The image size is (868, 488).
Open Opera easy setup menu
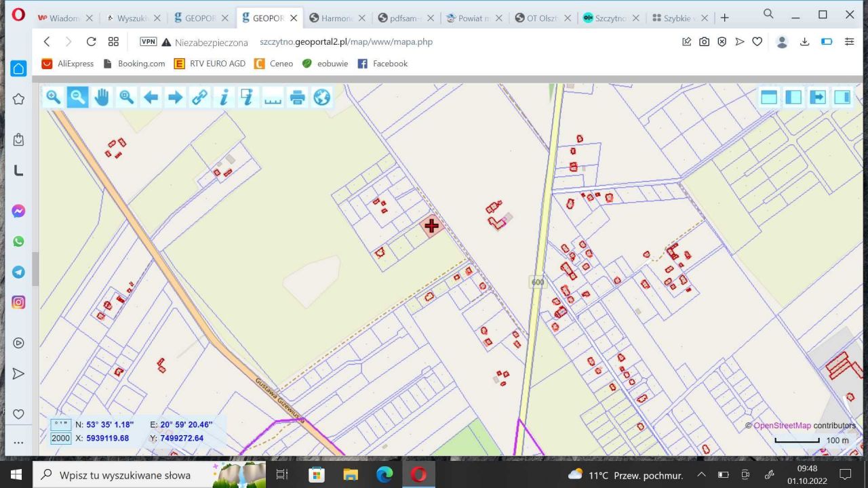tap(849, 42)
